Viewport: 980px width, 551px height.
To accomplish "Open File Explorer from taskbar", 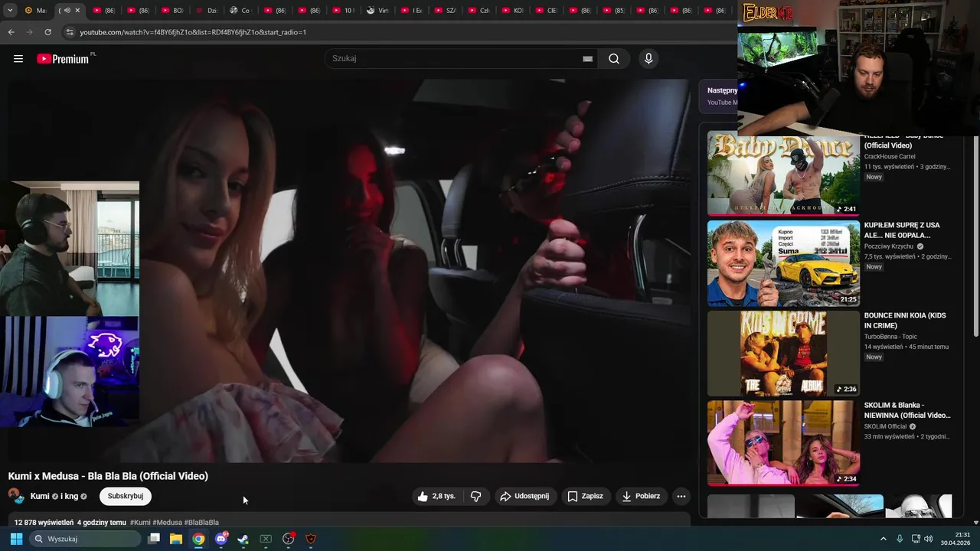I will pyautogui.click(x=176, y=539).
